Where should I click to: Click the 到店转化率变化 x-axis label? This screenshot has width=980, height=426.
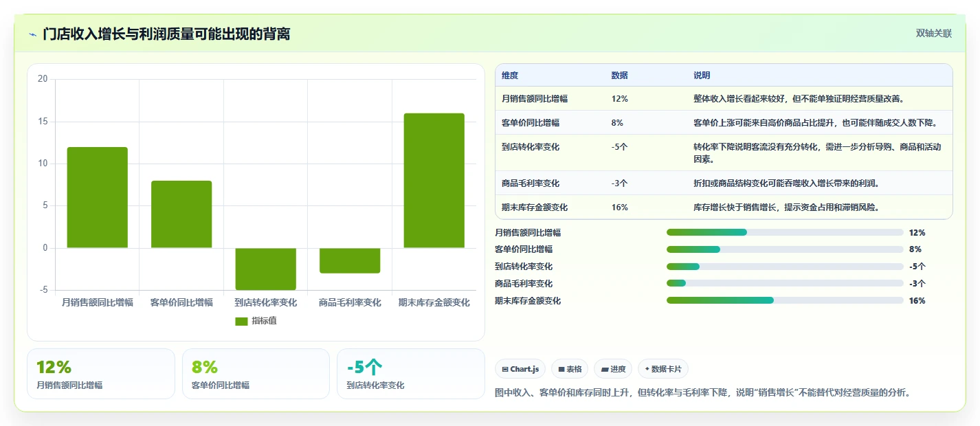(266, 302)
